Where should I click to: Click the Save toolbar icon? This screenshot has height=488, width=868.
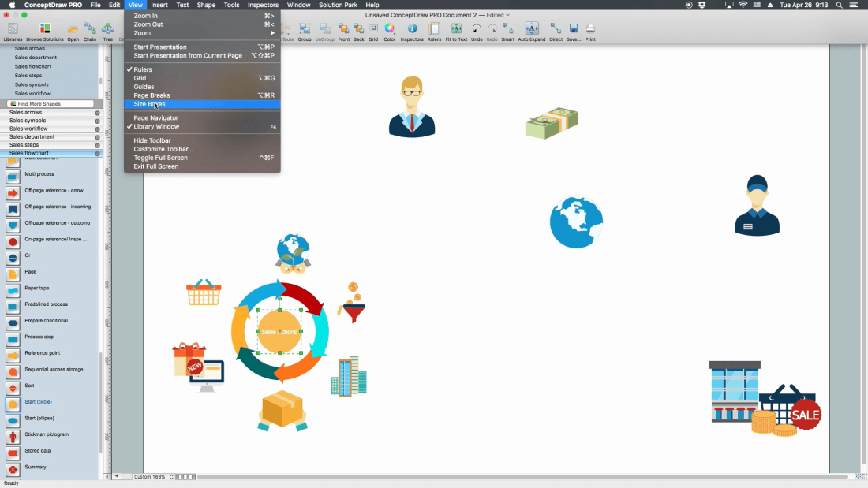click(x=574, y=32)
